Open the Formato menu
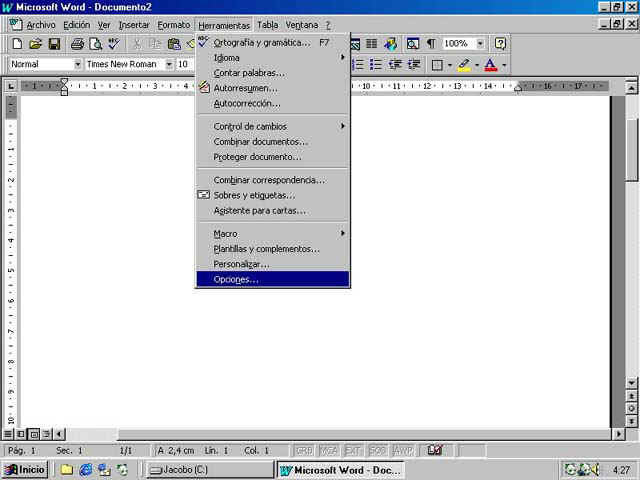The width and height of the screenshot is (640, 480). [x=174, y=25]
